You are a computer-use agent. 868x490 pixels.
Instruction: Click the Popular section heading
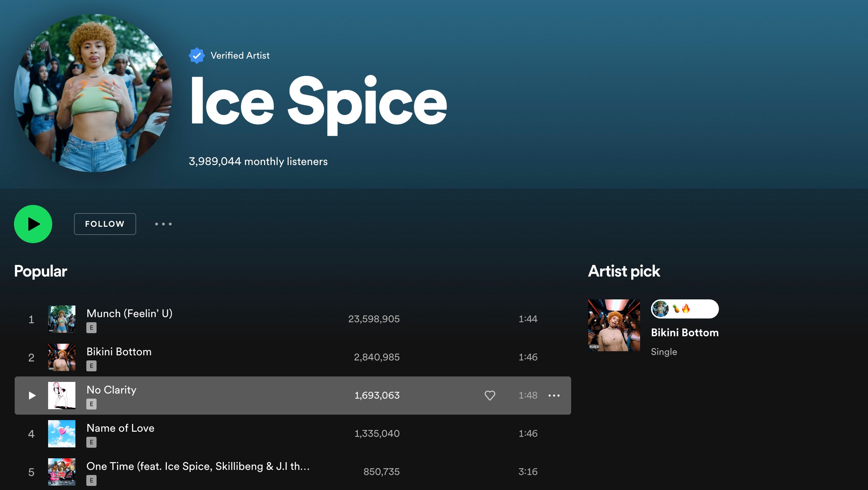coord(41,271)
